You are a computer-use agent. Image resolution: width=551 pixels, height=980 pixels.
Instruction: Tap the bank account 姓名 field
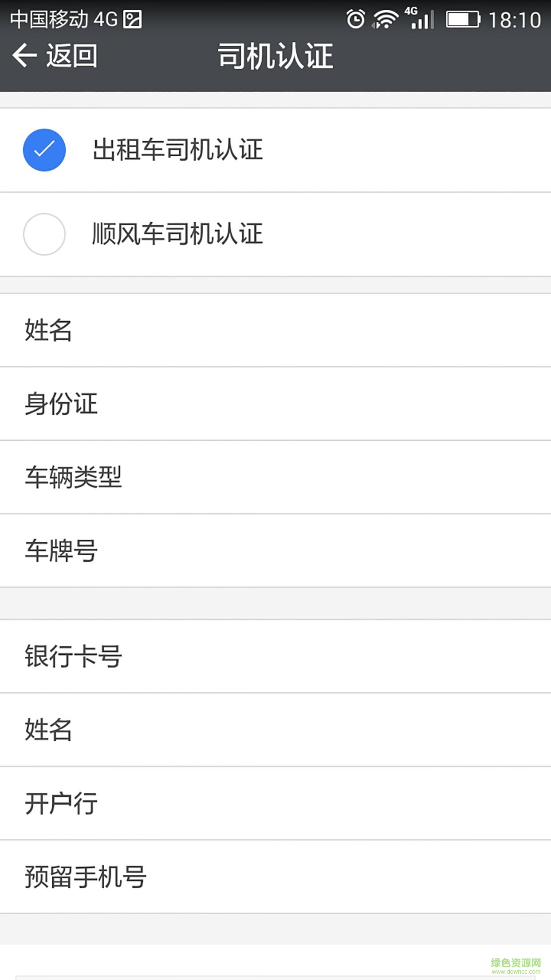[x=275, y=730]
